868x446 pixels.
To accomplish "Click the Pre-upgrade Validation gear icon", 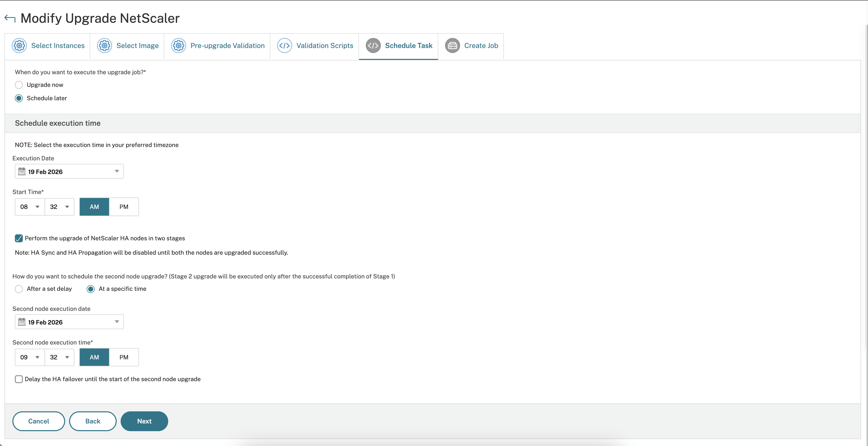I will (x=178, y=46).
